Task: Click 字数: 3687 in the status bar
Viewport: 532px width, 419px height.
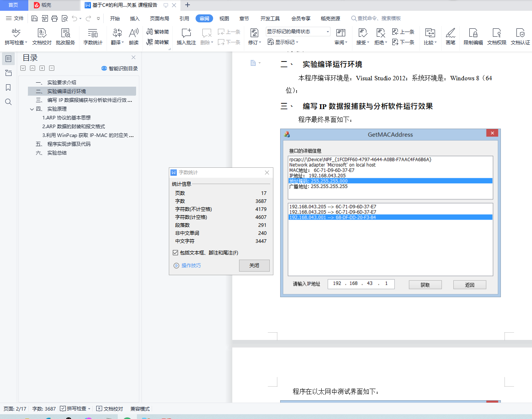Action: 44,409
